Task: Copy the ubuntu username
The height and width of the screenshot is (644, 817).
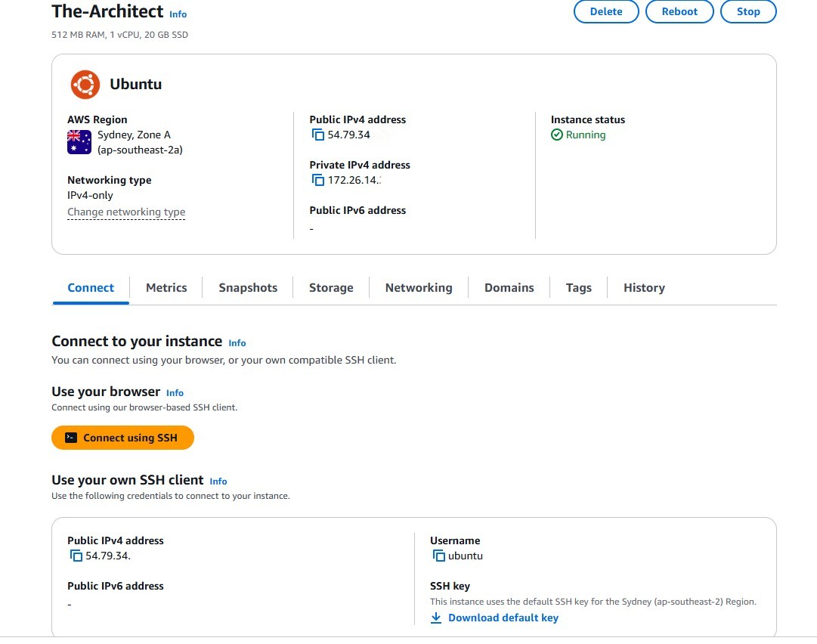Action: [438, 556]
